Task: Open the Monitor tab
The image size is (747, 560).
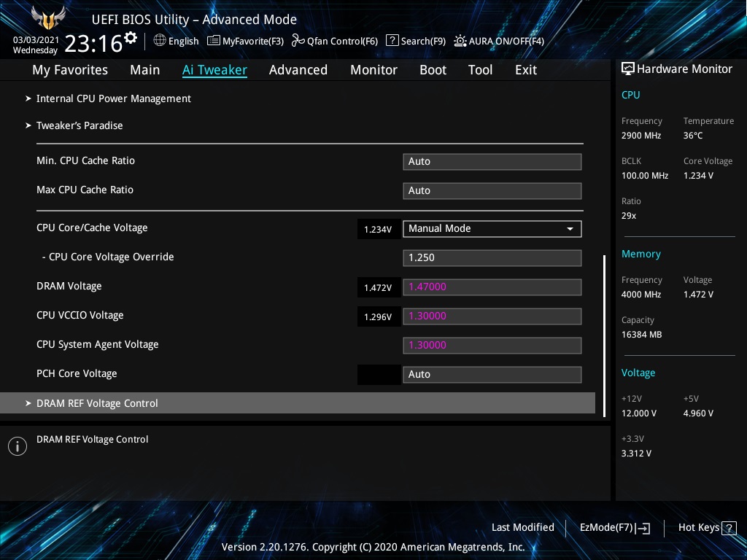Action: [374, 70]
